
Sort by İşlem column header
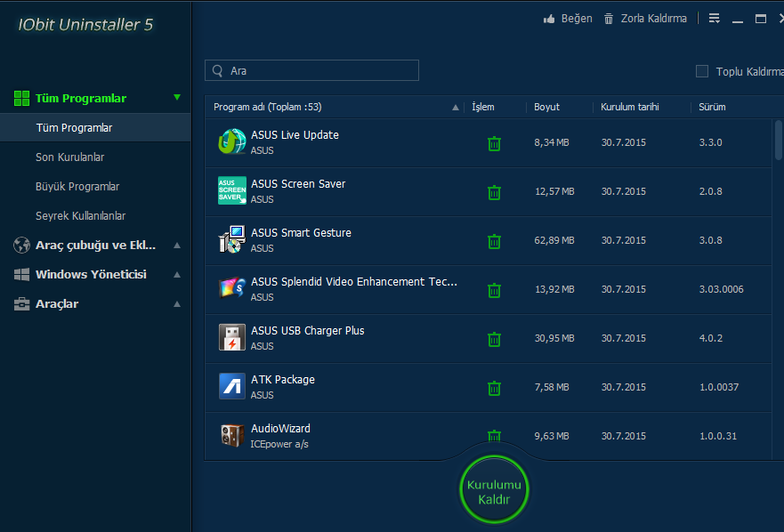[483, 107]
